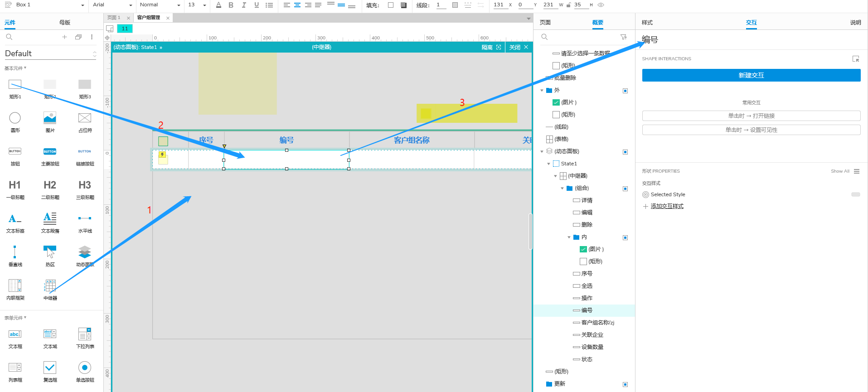Choose the H1 一级标题 widget
The height and width of the screenshot is (392, 868).
(x=15, y=189)
